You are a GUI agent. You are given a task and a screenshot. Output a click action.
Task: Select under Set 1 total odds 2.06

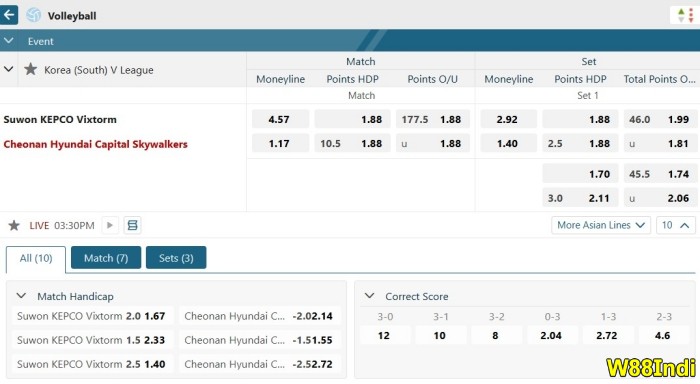pos(661,198)
